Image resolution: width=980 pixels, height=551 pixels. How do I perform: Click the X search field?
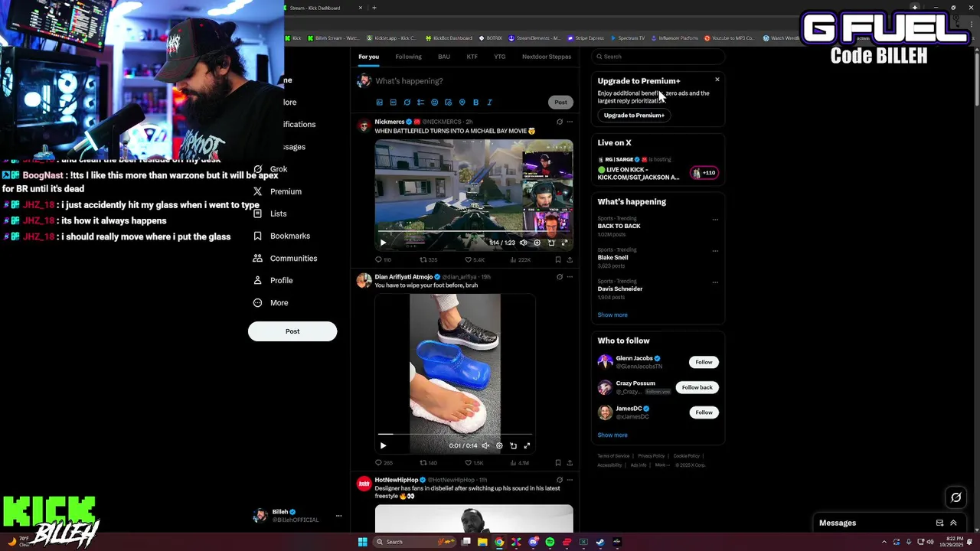point(658,57)
